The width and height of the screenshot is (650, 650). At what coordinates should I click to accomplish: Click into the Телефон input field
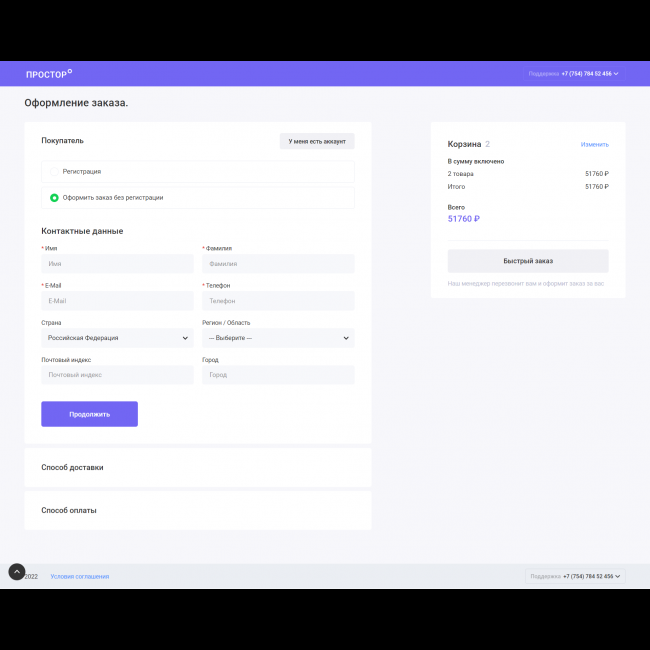point(278,301)
